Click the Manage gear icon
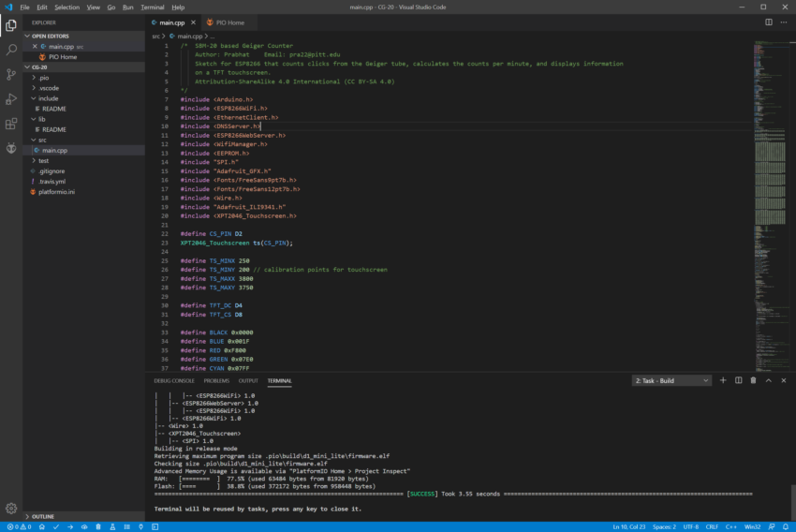 tap(11, 508)
